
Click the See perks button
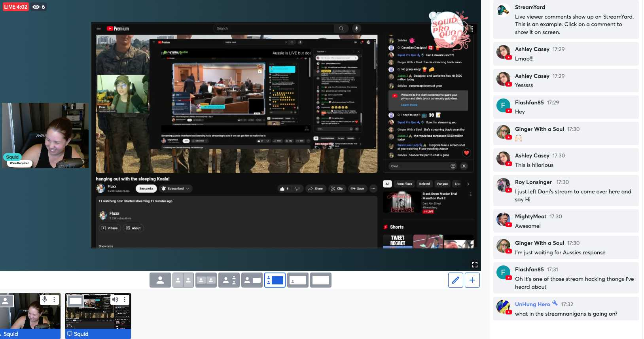tap(146, 189)
